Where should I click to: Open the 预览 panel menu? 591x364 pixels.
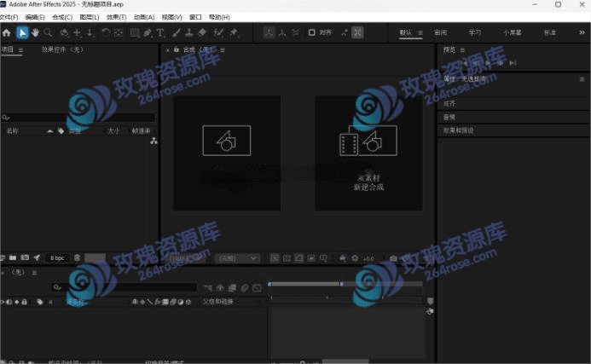(x=462, y=49)
